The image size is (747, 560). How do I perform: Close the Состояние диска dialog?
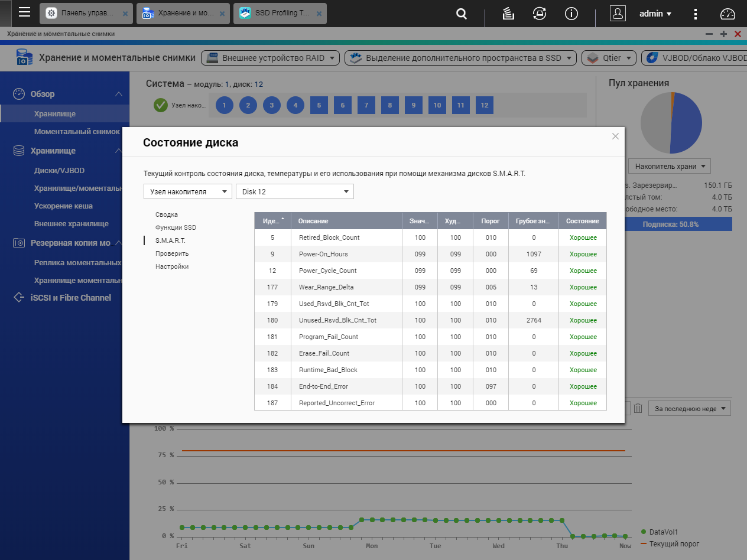(615, 136)
